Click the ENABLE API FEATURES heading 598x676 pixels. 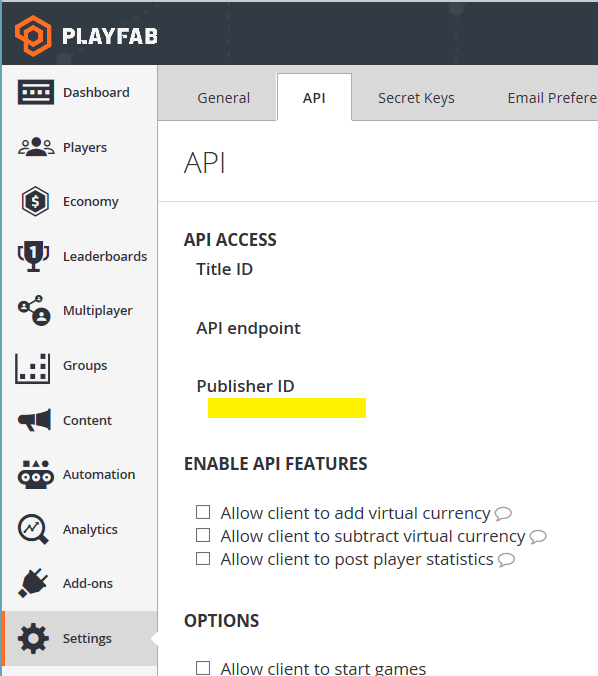click(276, 464)
